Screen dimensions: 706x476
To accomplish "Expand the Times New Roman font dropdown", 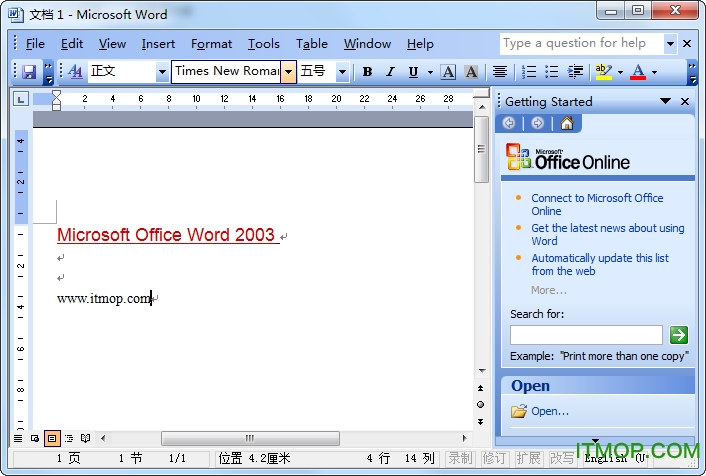I will click(289, 72).
